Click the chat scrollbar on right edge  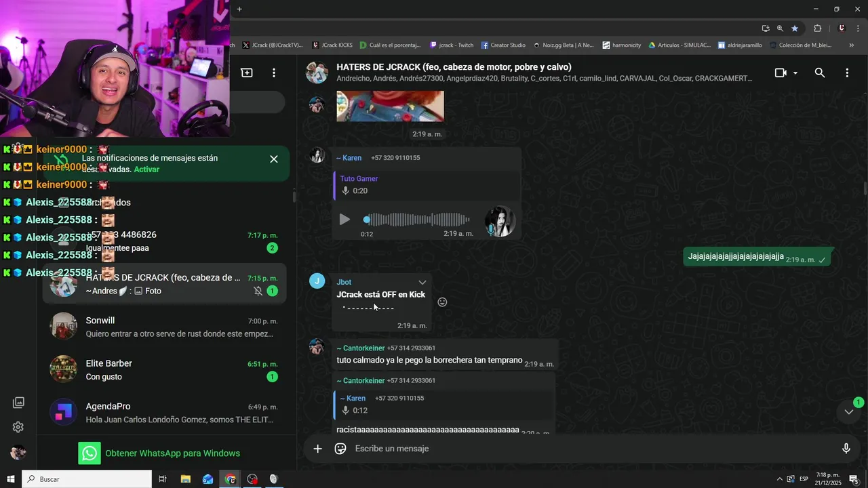click(x=865, y=187)
